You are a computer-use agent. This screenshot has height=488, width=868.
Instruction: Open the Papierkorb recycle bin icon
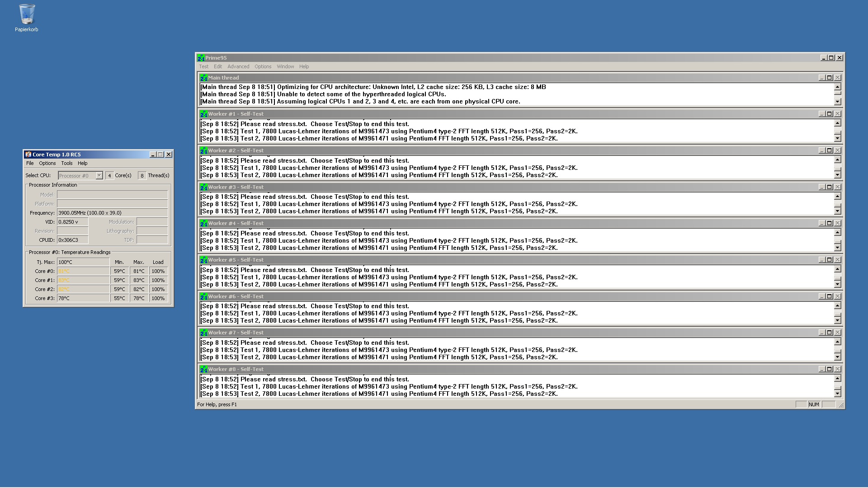(x=27, y=15)
